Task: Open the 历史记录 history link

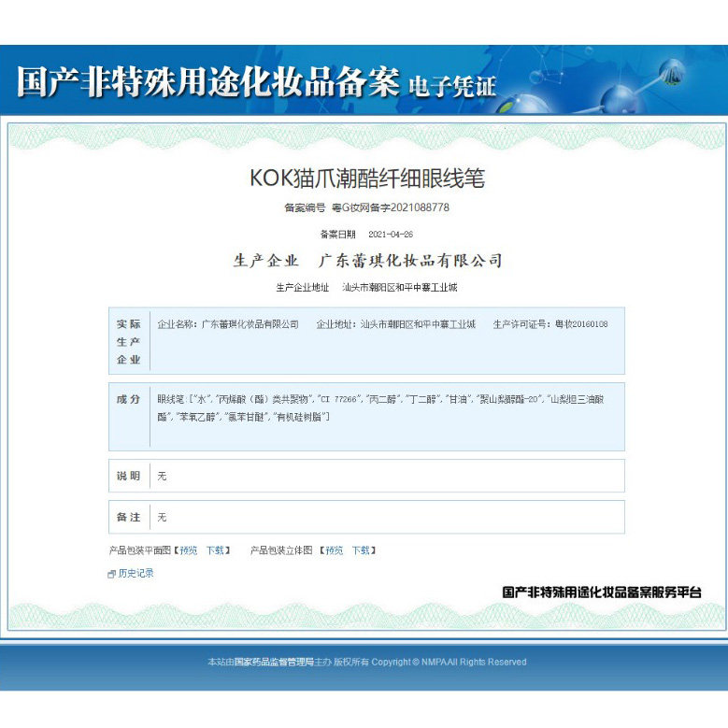Action: pyautogui.click(x=136, y=574)
